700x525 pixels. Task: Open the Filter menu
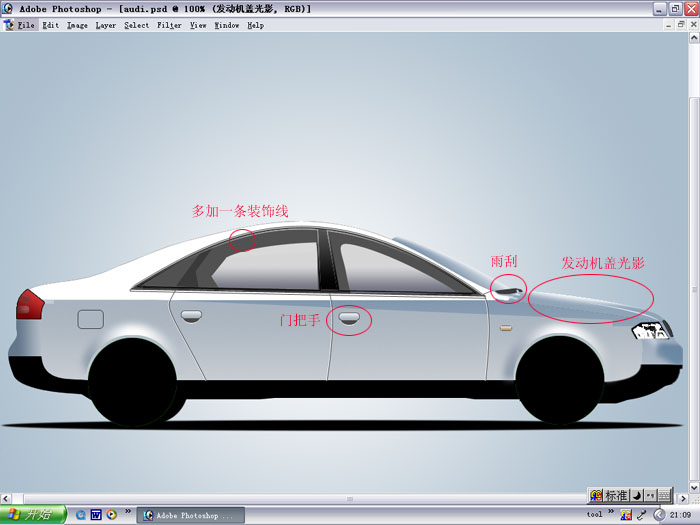(169, 25)
